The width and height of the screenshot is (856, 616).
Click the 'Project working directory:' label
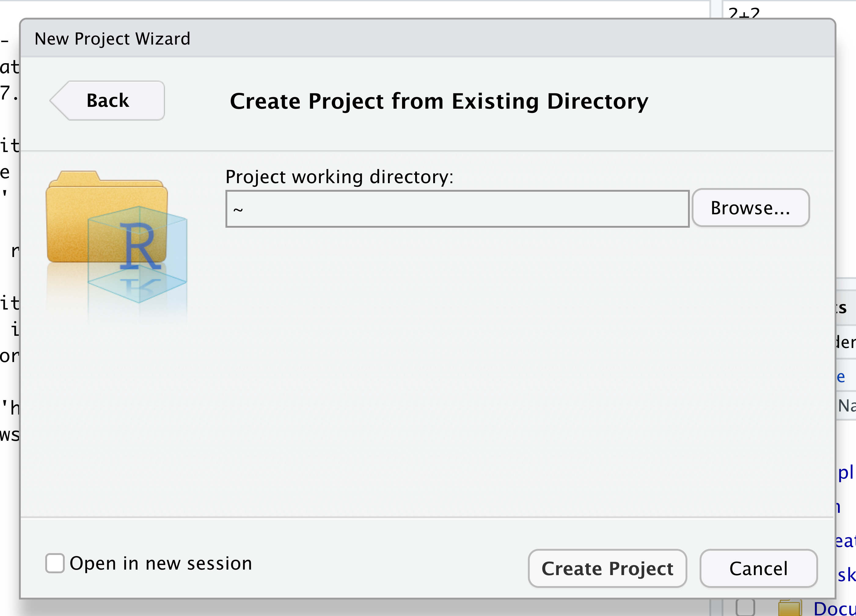point(339,176)
